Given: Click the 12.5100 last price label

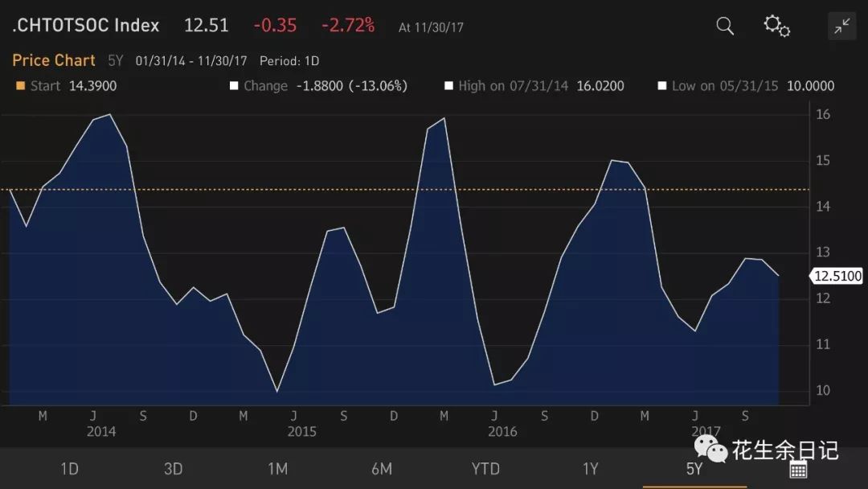Looking at the screenshot, I should click(837, 276).
